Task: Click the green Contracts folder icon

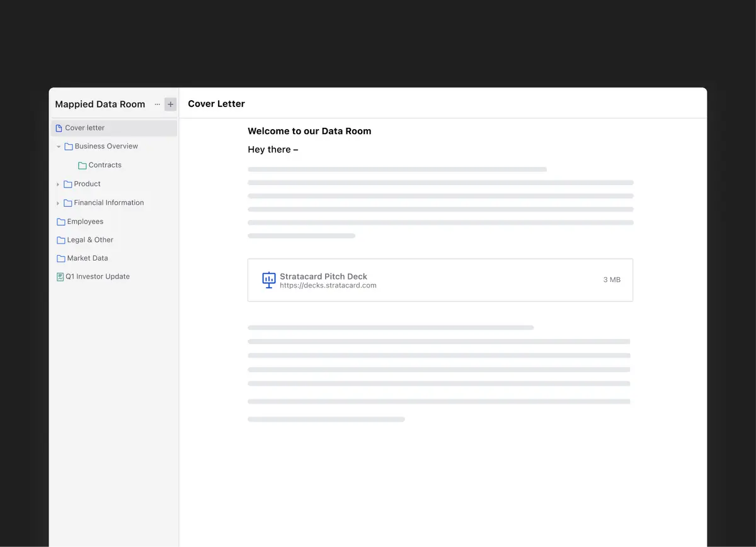Action: pos(82,165)
